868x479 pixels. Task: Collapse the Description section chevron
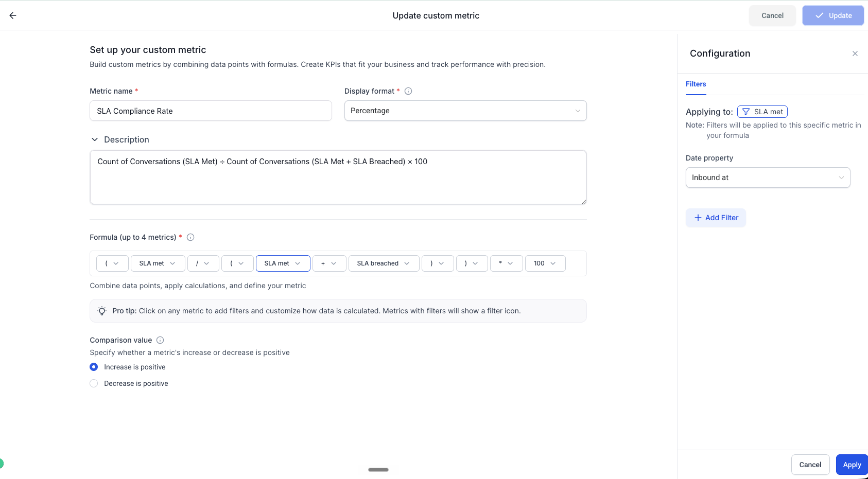point(95,139)
